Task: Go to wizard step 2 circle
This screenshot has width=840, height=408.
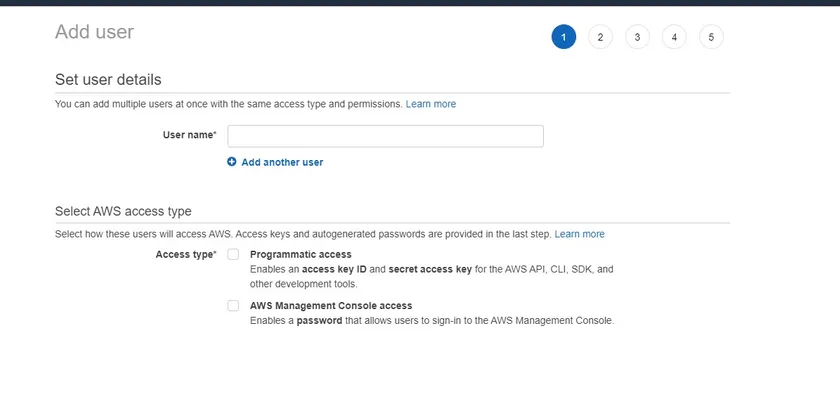Action: tap(601, 37)
